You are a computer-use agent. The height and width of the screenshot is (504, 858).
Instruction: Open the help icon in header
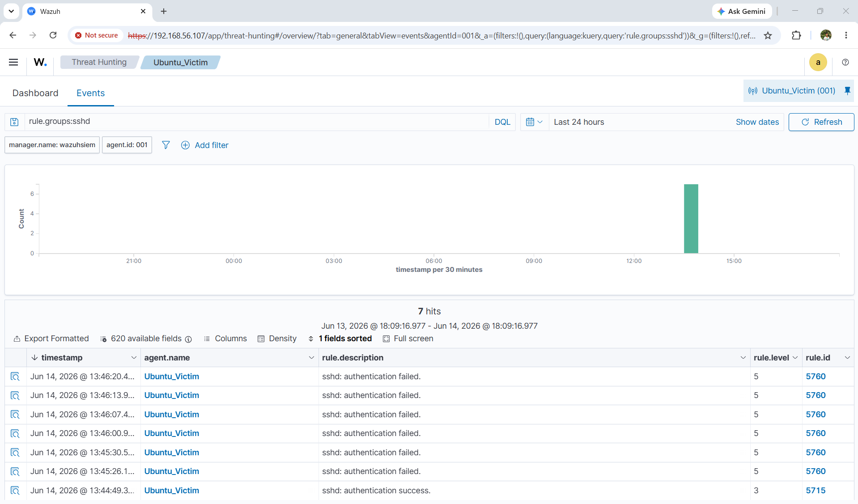coord(845,62)
